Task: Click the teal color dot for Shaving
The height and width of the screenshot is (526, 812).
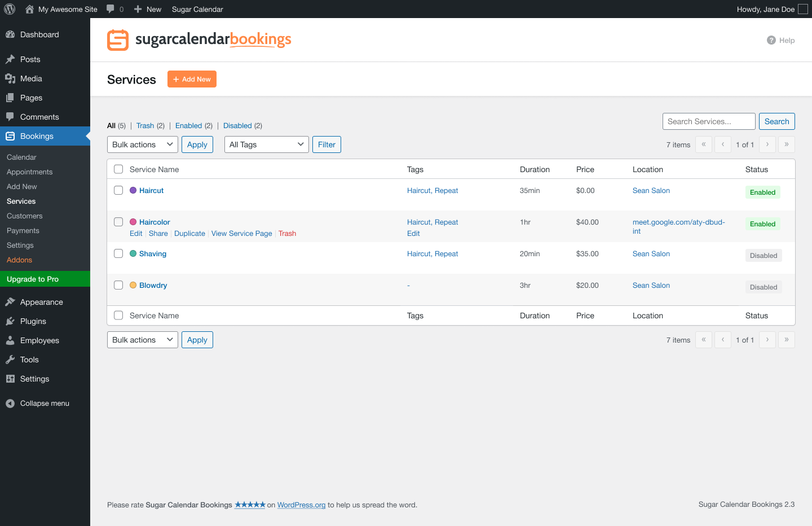Action: [x=133, y=253]
